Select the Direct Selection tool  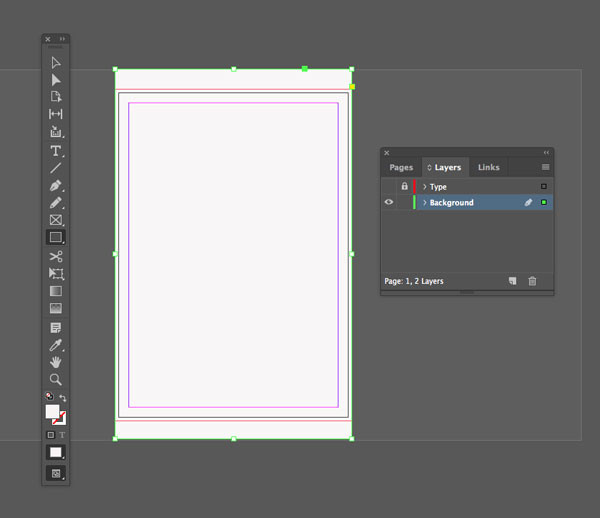point(56,80)
